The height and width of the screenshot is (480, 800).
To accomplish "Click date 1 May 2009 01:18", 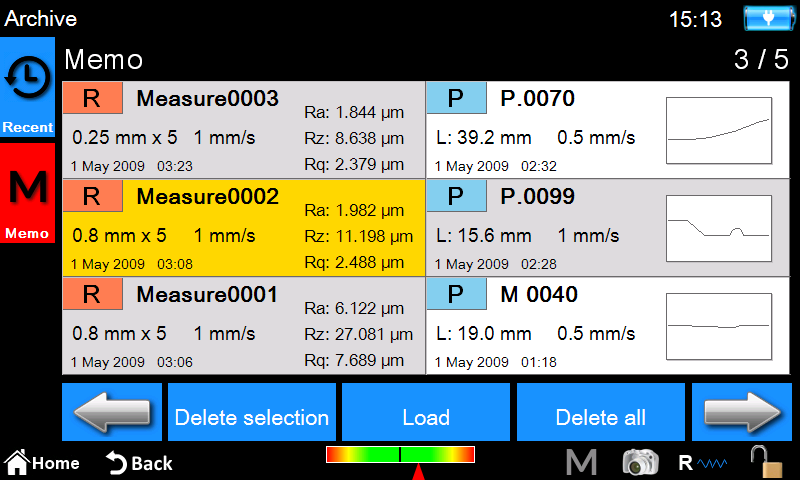I will pyautogui.click(x=495, y=362).
